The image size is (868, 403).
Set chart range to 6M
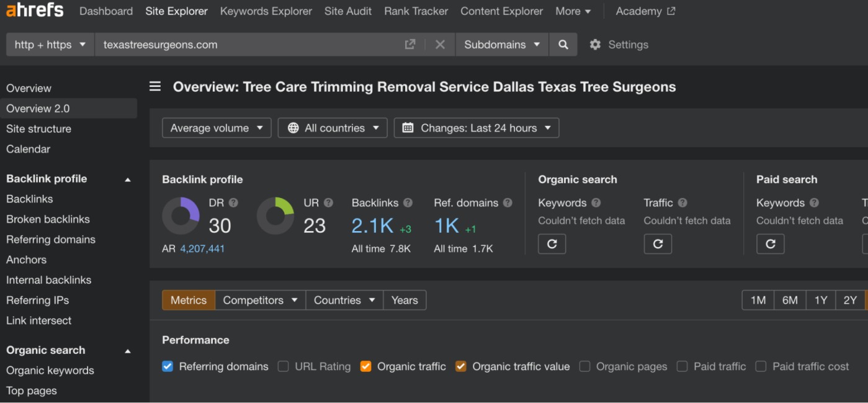point(790,300)
